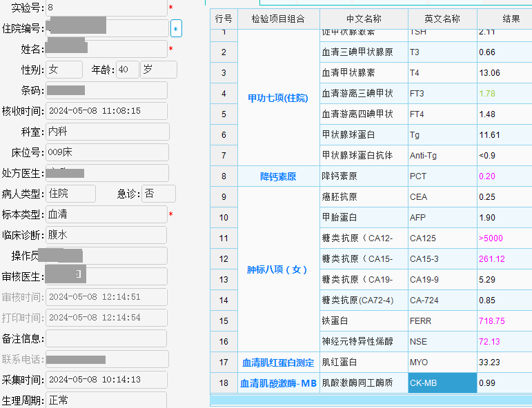Select the 性别 field showing 女
The width and height of the screenshot is (532, 408).
pyautogui.click(x=65, y=70)
